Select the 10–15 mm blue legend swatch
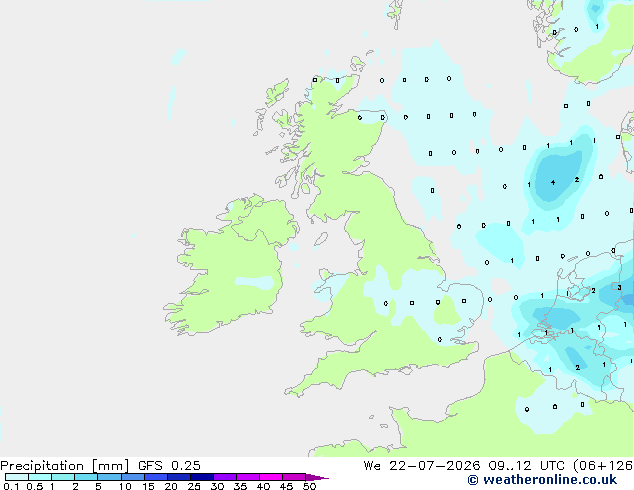634x490 pixels. click(x=133, y=477)
